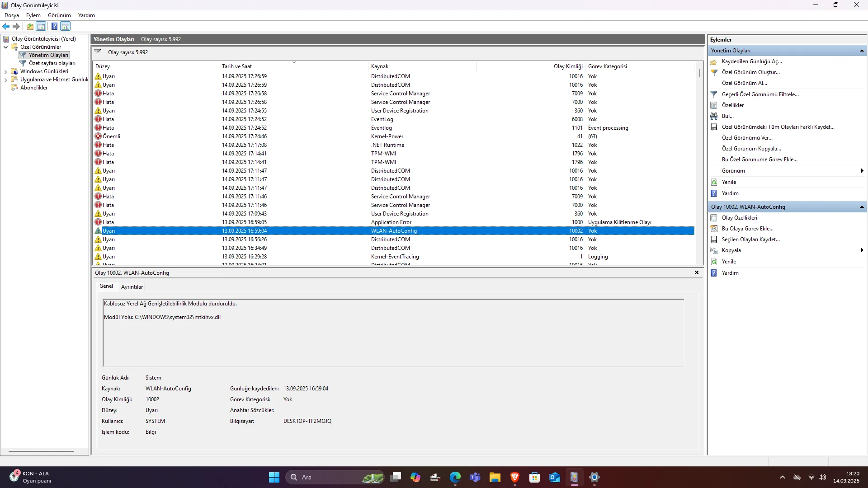
Task: Open the Eylem menu
Action: point(33,15)
